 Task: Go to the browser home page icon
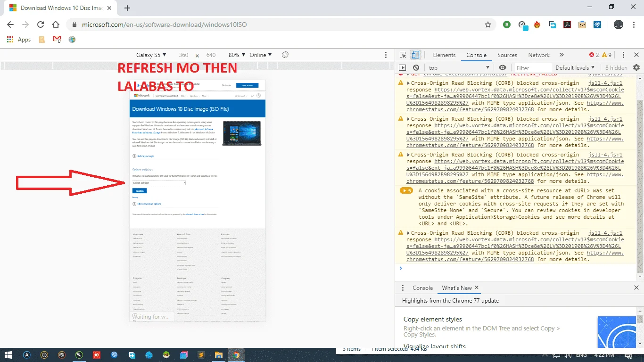click(56, 25)
